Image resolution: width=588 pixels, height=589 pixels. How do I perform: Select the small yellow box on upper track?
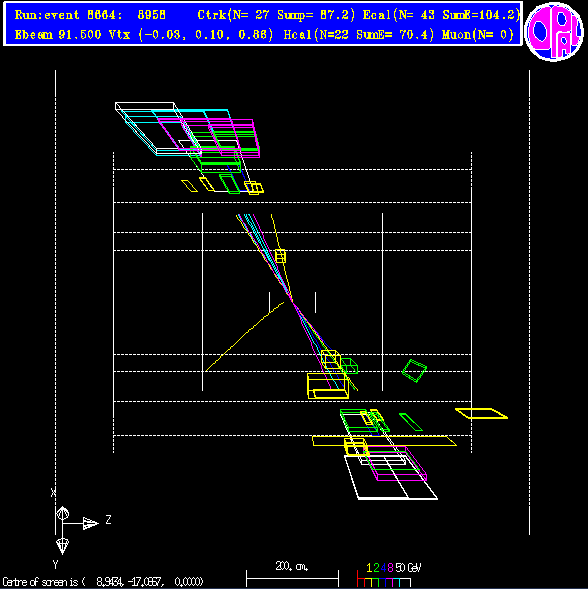[x=280, y=256]
